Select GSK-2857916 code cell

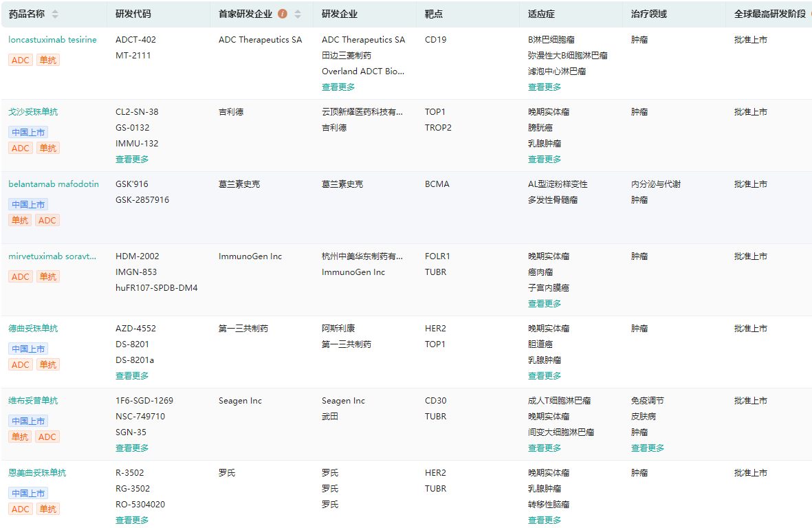[142, 200]
